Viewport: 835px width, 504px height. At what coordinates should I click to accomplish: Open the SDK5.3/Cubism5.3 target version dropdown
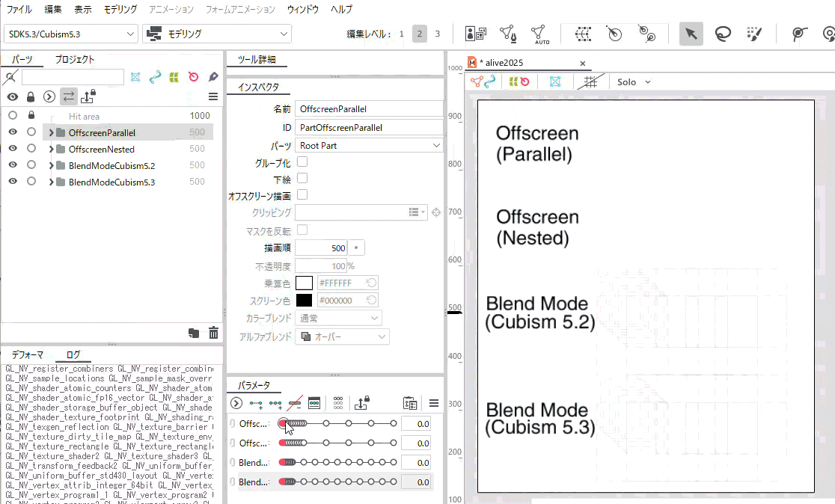(71, 34)
